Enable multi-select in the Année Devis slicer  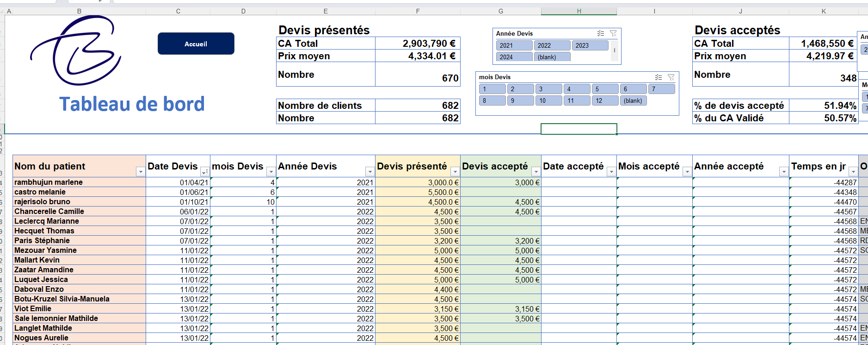coord(600,33)
